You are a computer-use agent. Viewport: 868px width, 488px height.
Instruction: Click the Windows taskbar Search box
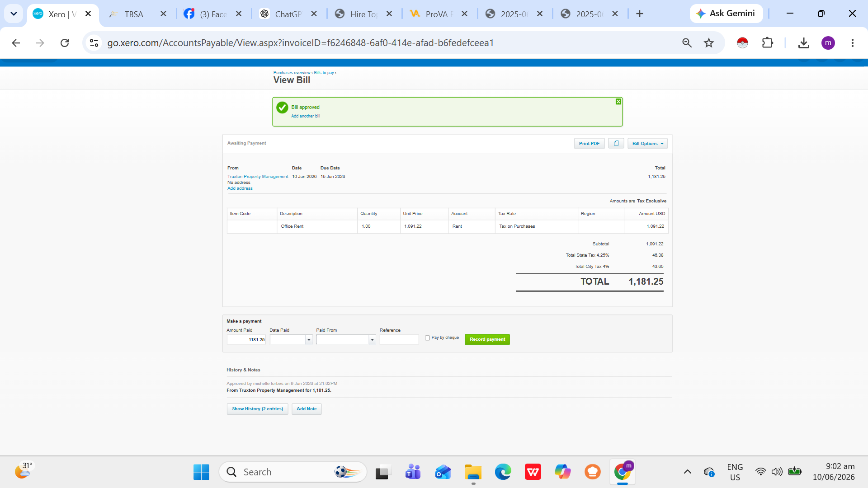tap(293, 472)
